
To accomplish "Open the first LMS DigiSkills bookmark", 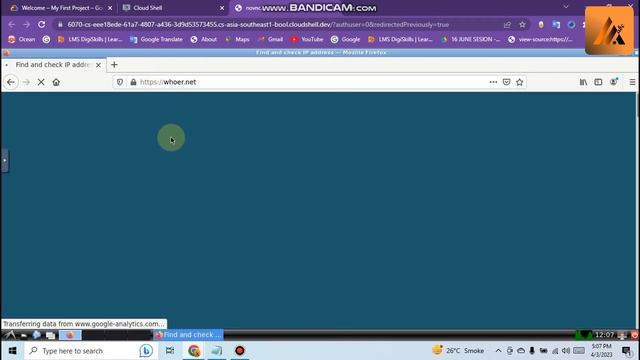I will click(x=90, y=39).
